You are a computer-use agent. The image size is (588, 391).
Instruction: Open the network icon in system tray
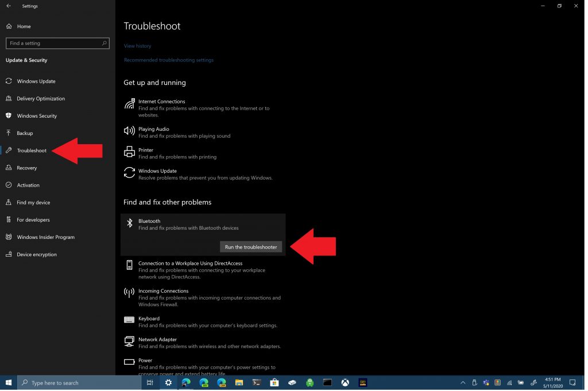tap(510, 384)
